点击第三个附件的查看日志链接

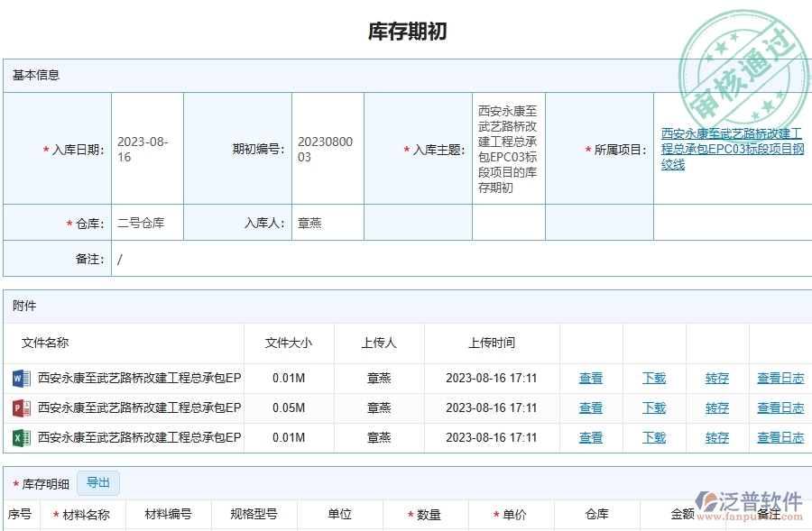coord(780,437)
